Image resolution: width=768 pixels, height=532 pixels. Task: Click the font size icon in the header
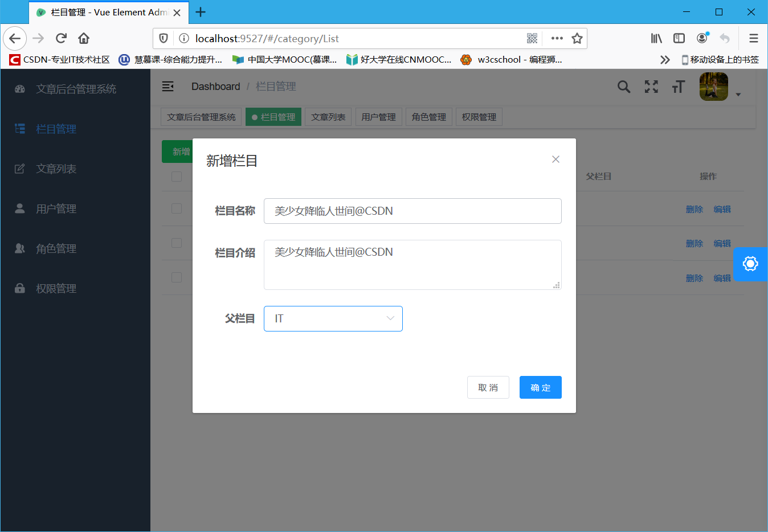[x=678, y=87]
